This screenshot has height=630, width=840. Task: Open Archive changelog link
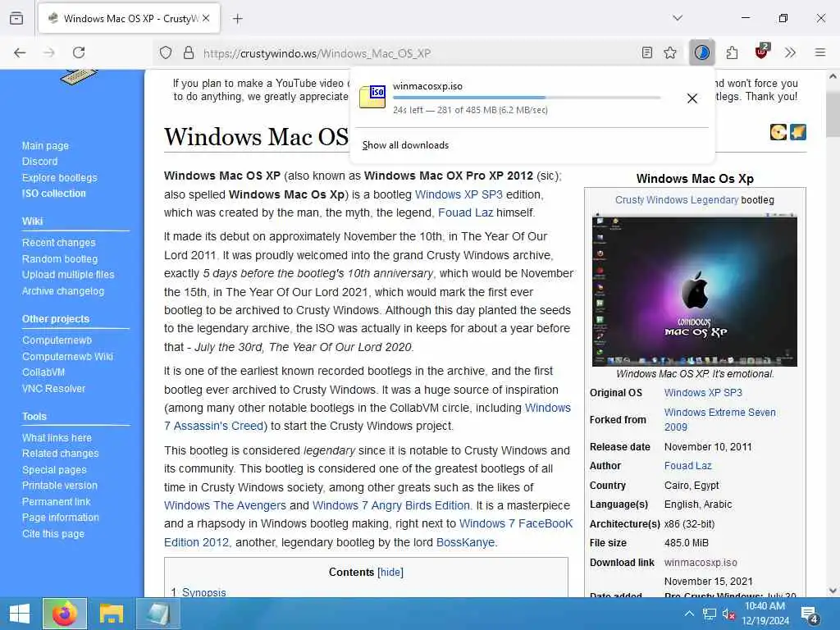(62, 291)
